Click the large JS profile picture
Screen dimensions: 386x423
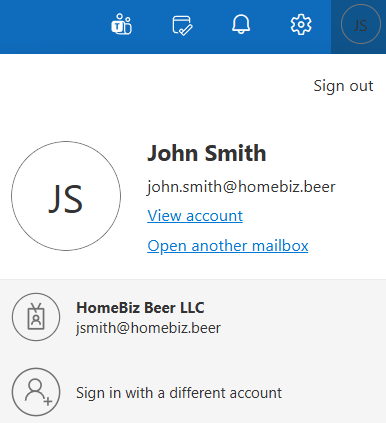(66, 196)
